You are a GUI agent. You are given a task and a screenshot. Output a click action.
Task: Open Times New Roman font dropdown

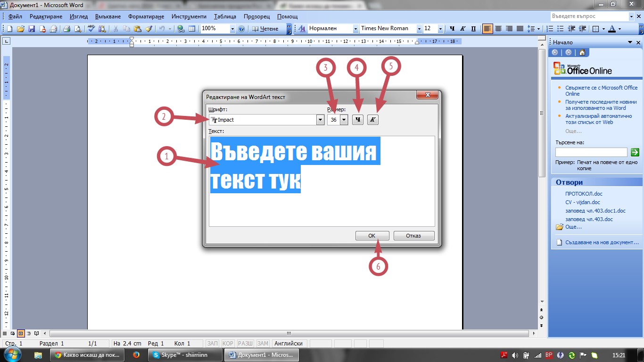(419, 29)
